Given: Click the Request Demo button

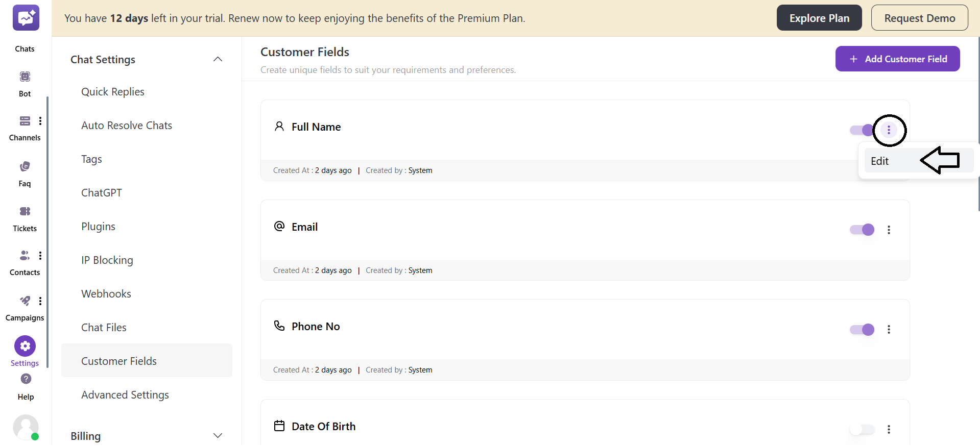Looking at the screenshot, I should (x=919, y=17).
